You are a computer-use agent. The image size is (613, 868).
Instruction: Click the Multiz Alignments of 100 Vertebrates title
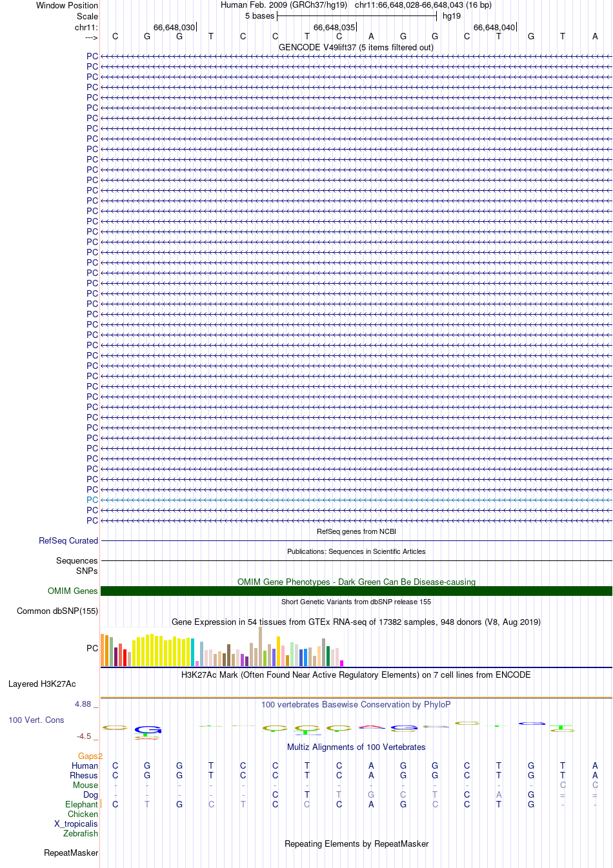pos(356,747)
